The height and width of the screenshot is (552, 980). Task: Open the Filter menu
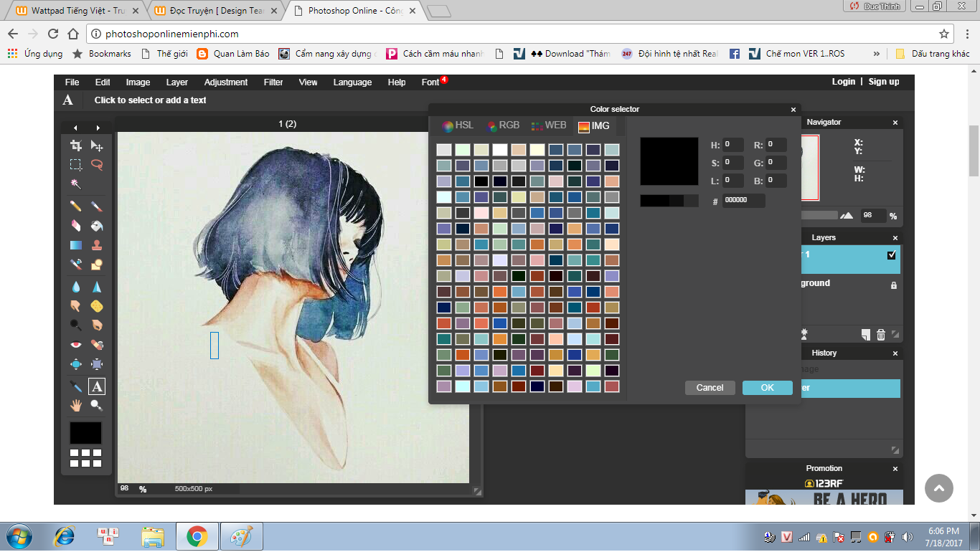point(273,82)
